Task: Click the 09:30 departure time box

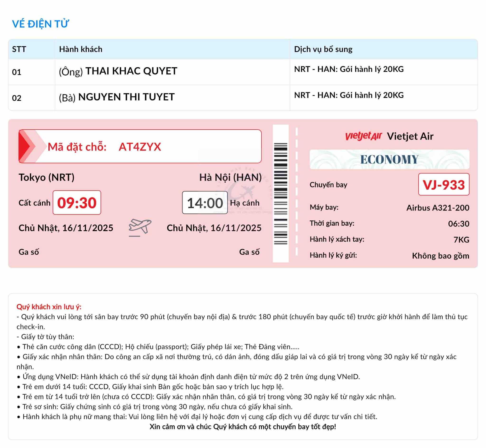Action: click(x=77, y=203)
